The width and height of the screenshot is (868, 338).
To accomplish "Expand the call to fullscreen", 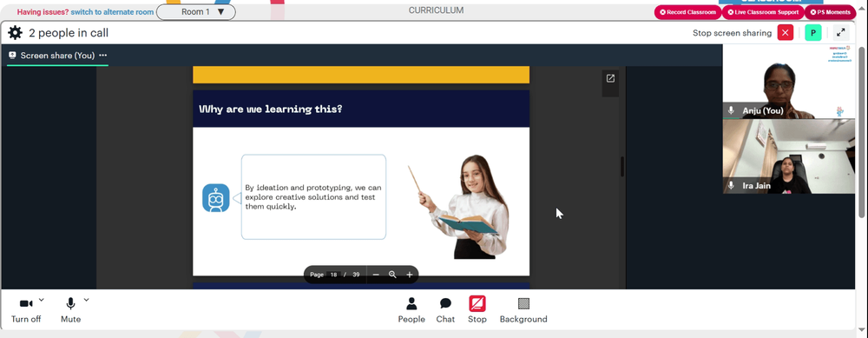I will [x=840, y=33].
